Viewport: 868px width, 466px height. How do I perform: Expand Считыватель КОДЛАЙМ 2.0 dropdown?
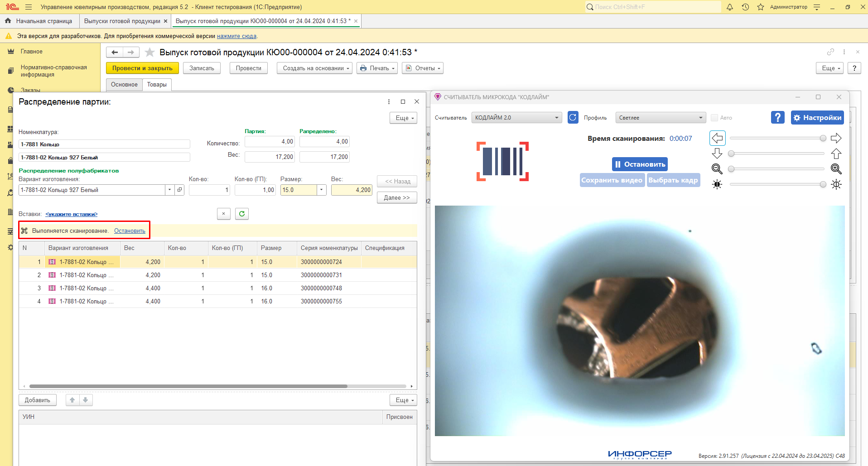pyautogui.click(x=557, y=118)
